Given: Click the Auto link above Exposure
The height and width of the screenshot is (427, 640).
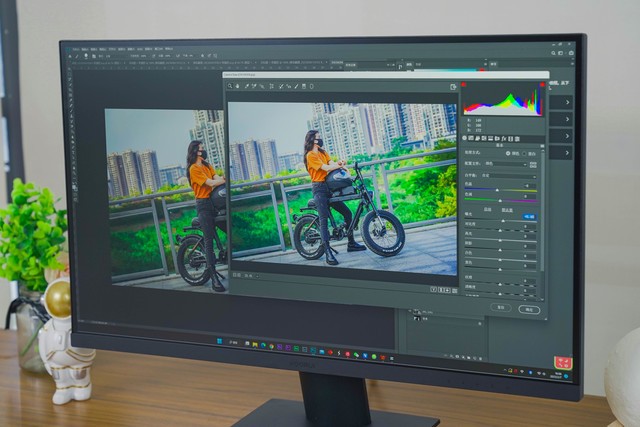Looking at the screenshot, I should pos(489,210).
